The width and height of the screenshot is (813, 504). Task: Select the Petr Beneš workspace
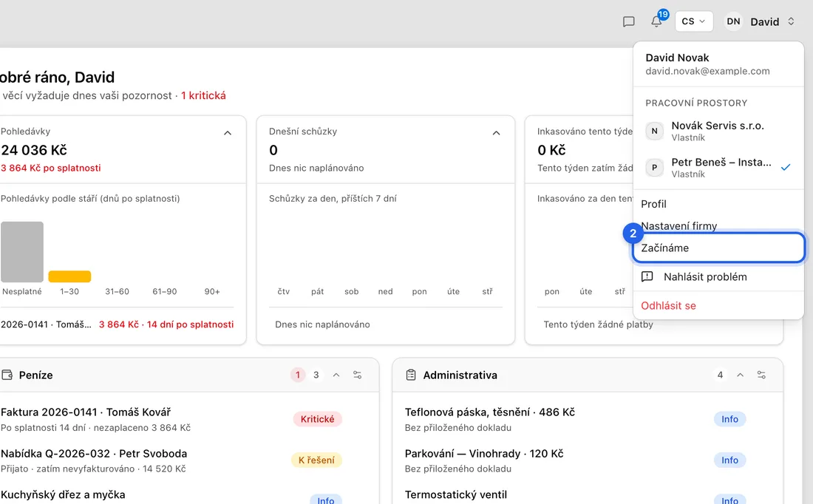pyautogui.click(x=718, y=168)
